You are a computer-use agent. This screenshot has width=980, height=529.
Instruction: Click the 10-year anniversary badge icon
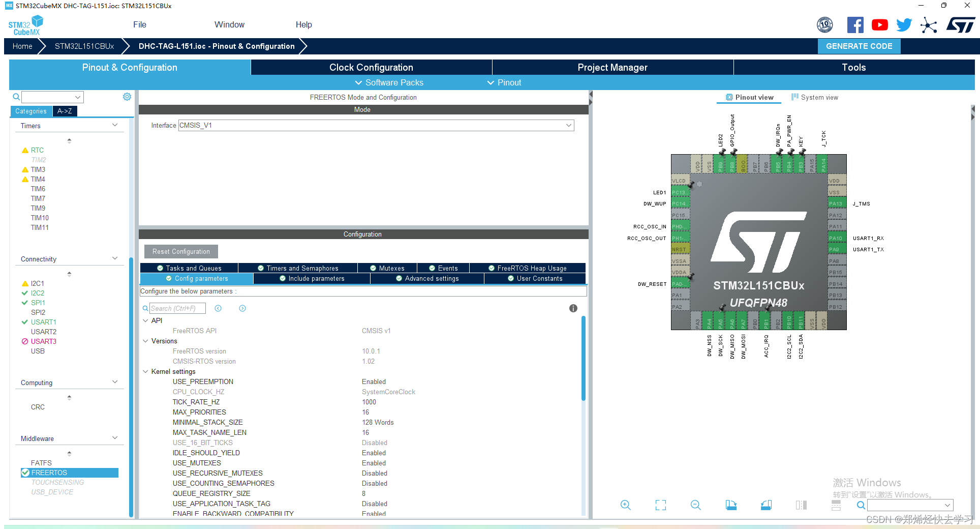825,24
